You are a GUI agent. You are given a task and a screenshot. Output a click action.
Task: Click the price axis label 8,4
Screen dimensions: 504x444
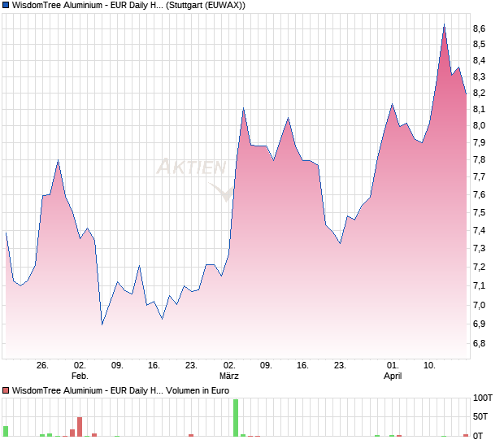click(x=479, y=60)
